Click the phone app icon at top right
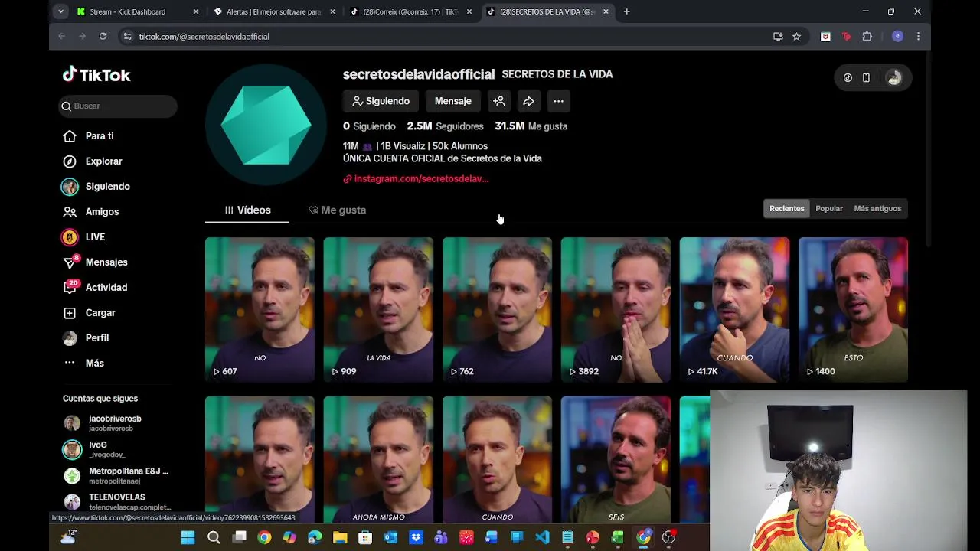The height and width of the screenshot is (551, 980). [x=866, y=78]
